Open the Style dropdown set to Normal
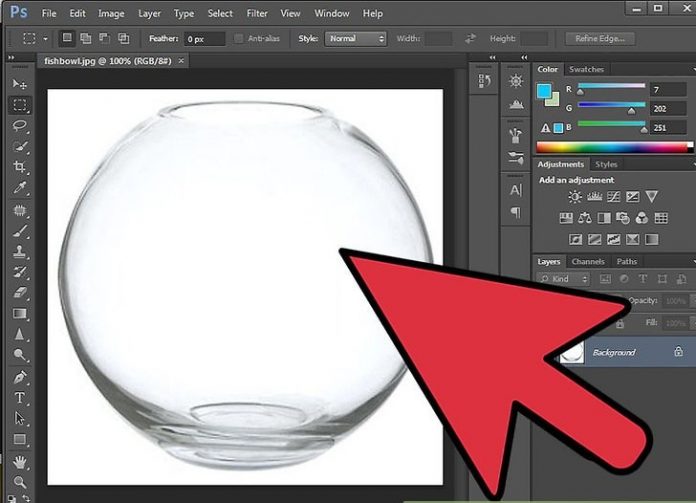The height and width of the screenshot is (503, 696). coord(355,39)
